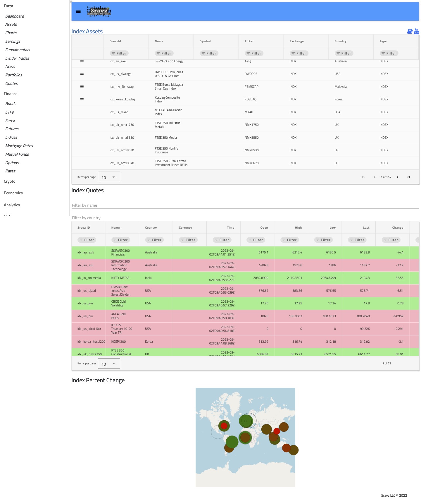Jump to last page of Index Assets
This screenshot has width=421, height=504.
pos(408,177)
